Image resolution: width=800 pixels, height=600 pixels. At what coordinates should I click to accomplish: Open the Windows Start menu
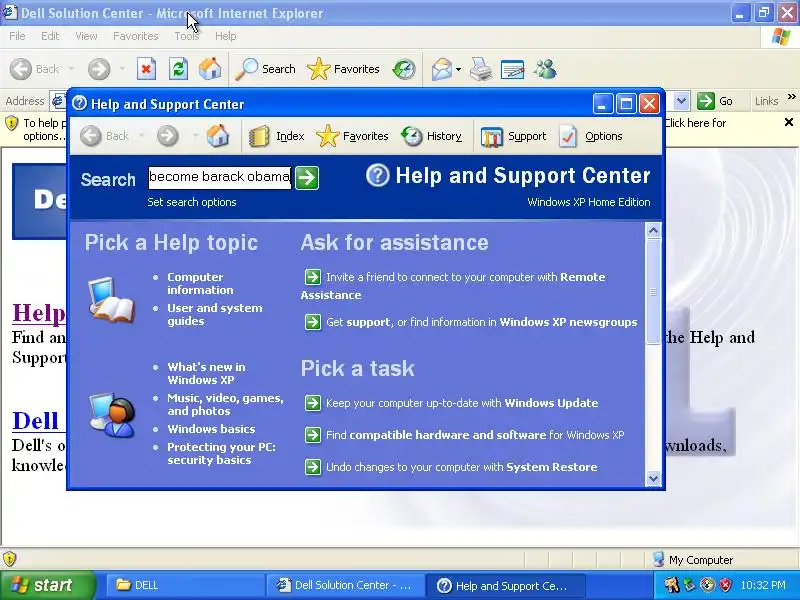coord(47,585)
